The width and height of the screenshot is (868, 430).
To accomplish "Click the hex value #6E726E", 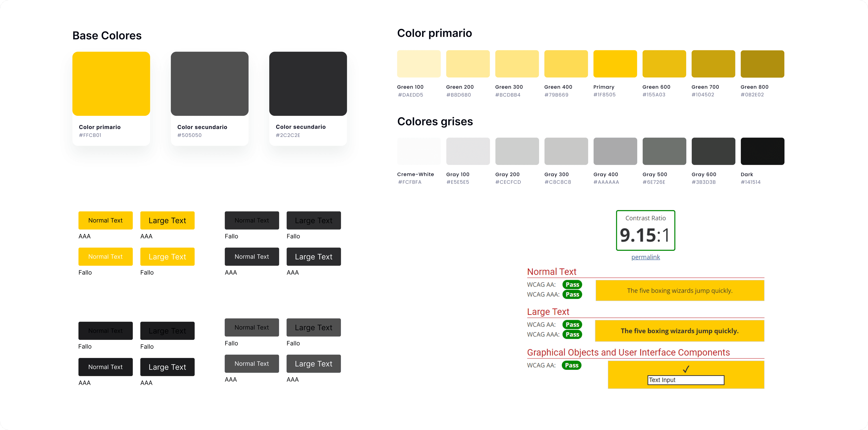I will point(654,182).
